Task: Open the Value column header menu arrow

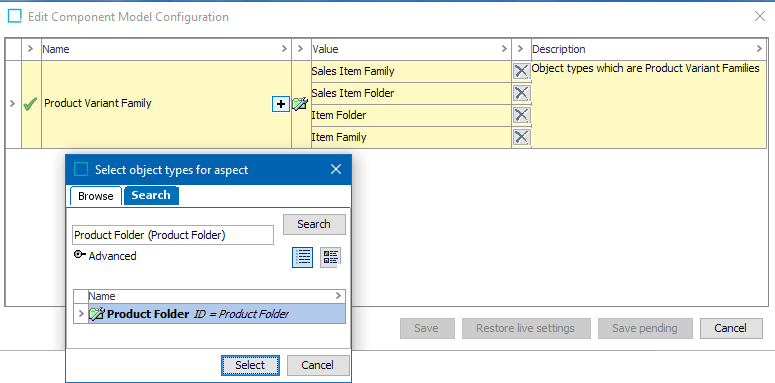Action: 504,49
